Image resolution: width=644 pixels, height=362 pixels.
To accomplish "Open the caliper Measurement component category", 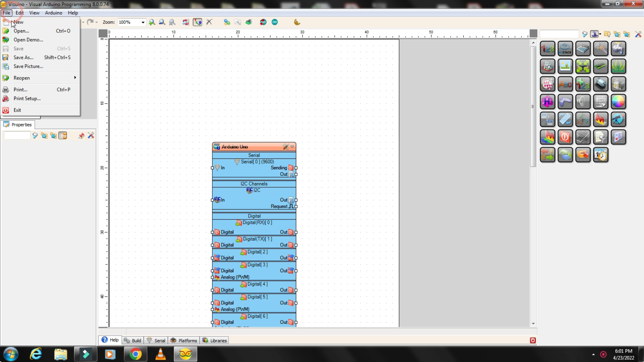I will [x=601, y=49].
